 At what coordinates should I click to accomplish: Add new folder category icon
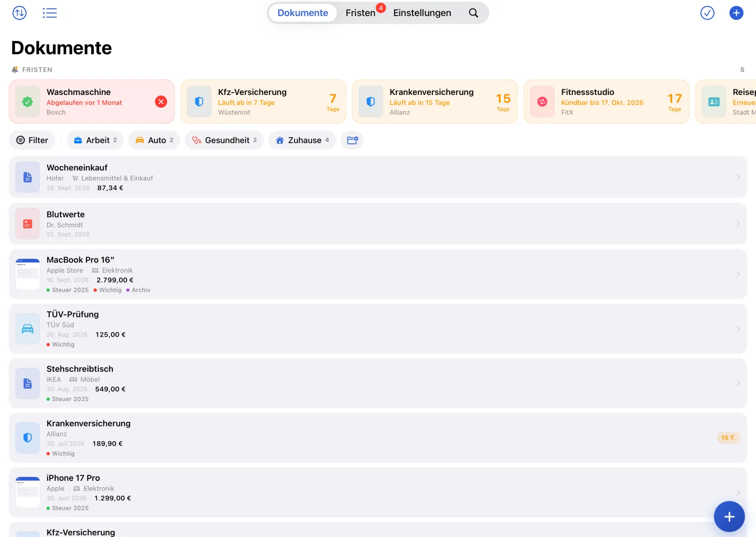pyautogui.click(x=352, y=140)
